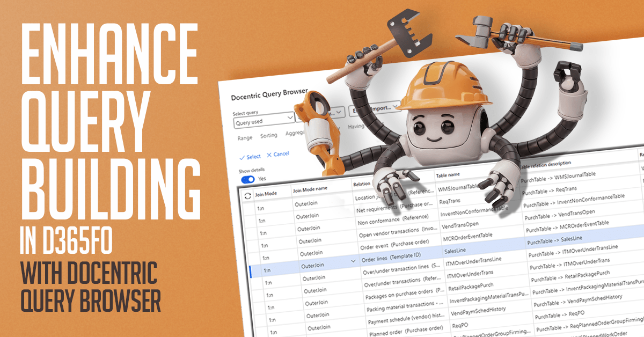Image resolution: width=644 pixels, height=337 pixels.
Task: Click 'Planned order (Purchase order)' cell
Action: (406, 331)
